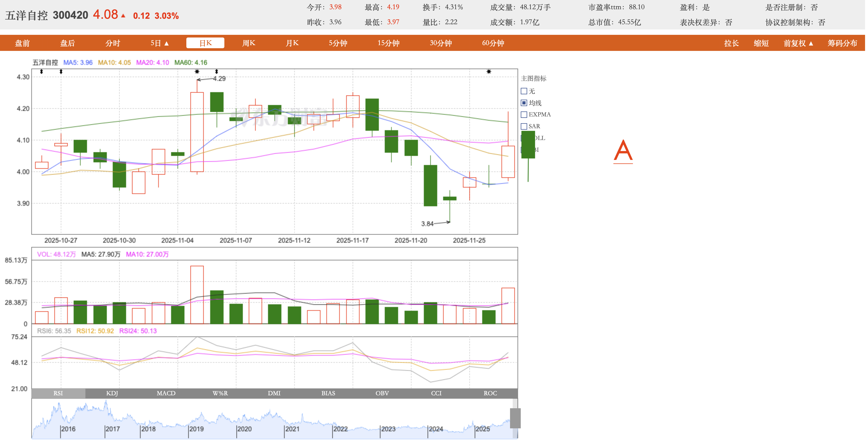Toggle the 均线 moving average checkbox
868x442 pixels.
pos(524,103)
